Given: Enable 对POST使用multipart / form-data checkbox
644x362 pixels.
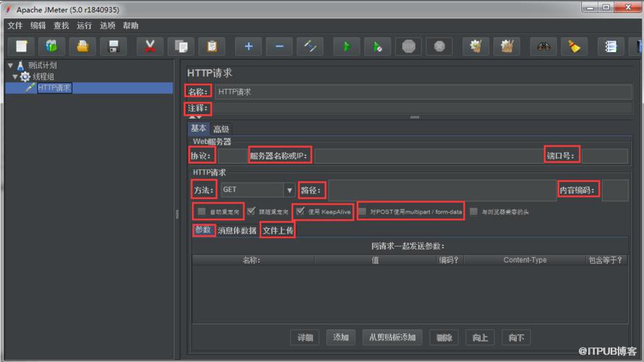Looking at the screenshot, I should tap(363, 211).
